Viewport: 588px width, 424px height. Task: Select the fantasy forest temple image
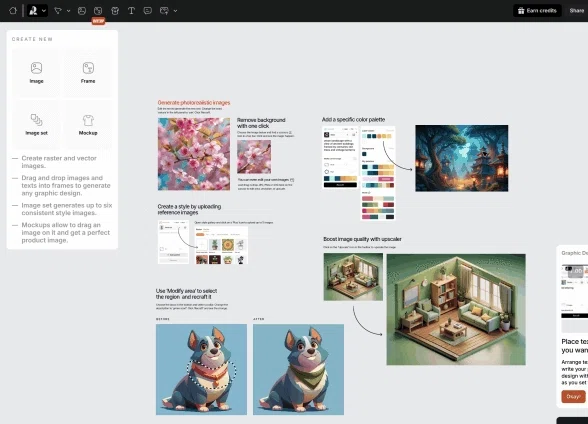point(462,158)
